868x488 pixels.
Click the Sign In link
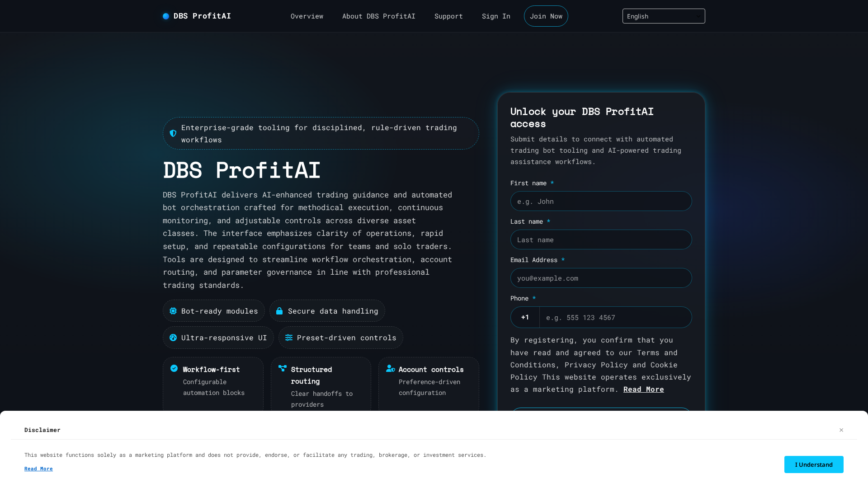[x=496, y=16]
